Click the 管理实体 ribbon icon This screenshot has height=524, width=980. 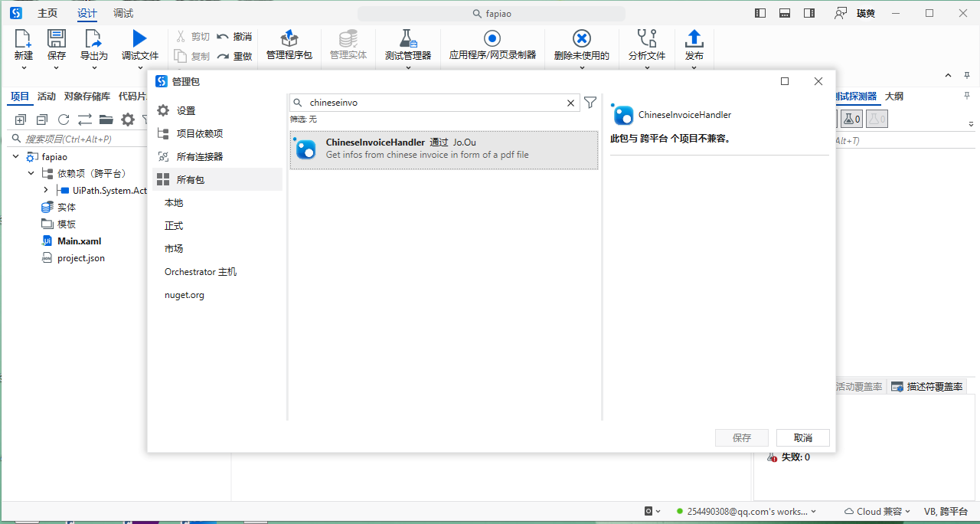[x=348, y=38]
